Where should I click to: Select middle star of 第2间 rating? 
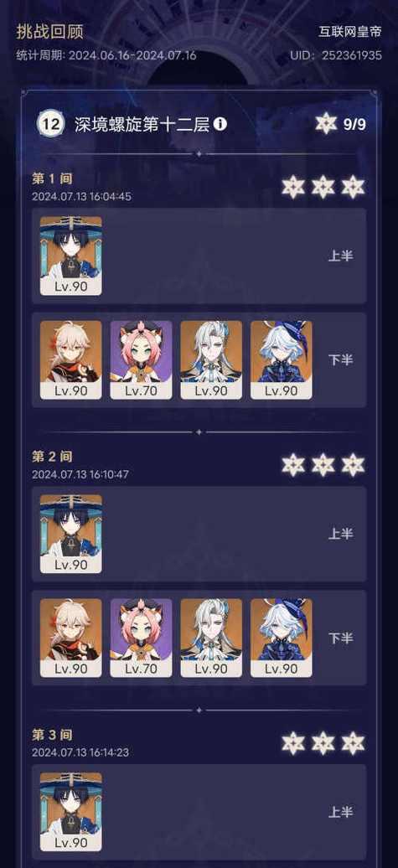(x=323, y=465)
